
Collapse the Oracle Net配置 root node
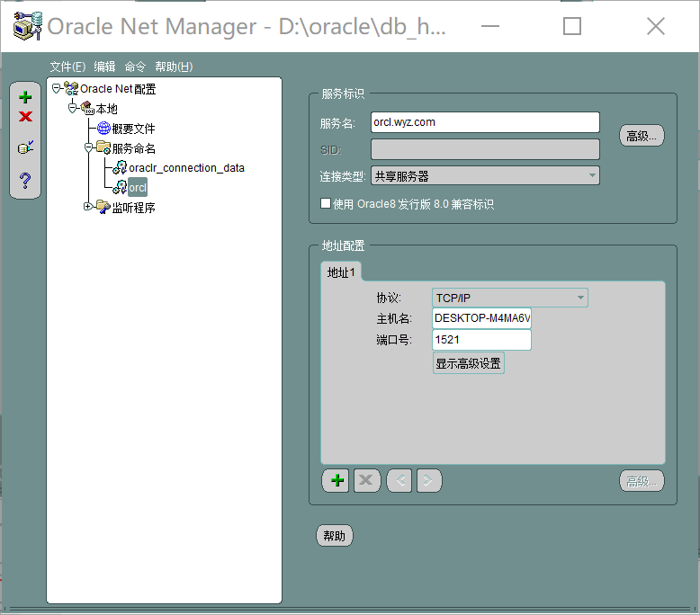click(56, 89)
